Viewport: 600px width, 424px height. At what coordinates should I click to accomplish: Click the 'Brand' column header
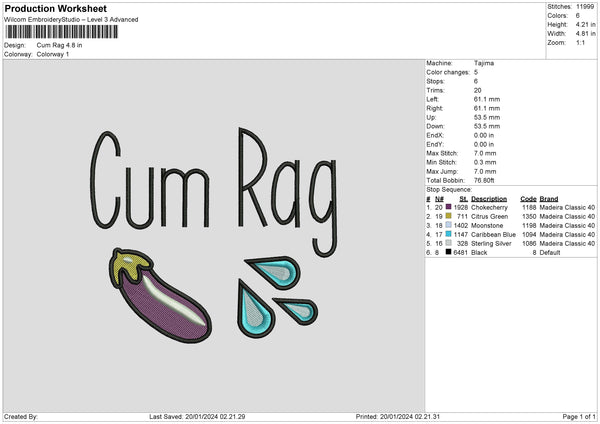(x=549, y=199)
